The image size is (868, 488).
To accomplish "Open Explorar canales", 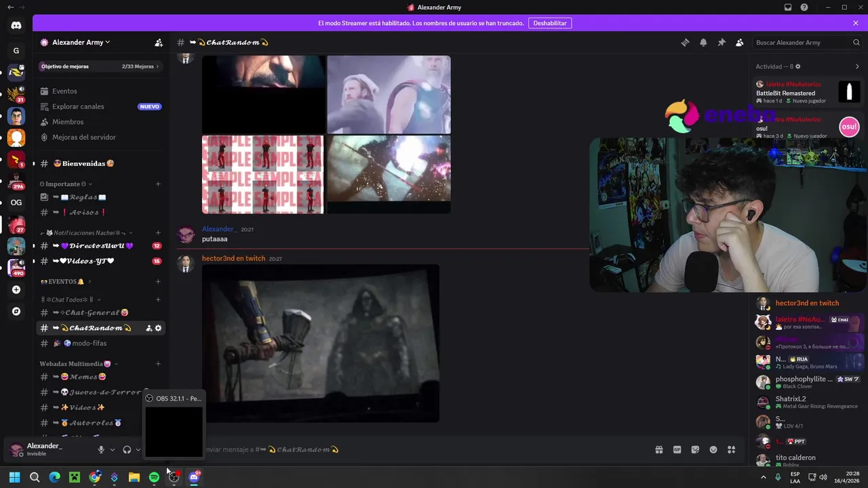I will coord(100,106).
